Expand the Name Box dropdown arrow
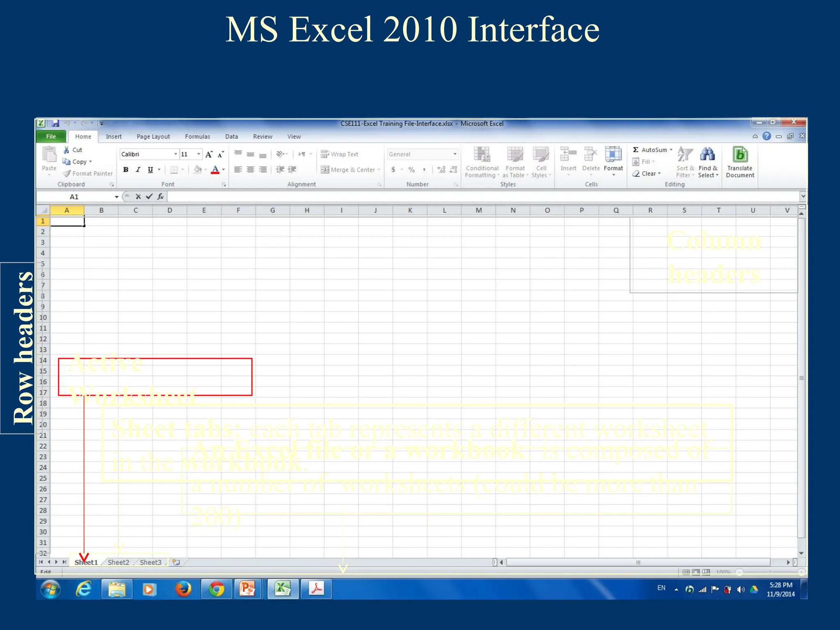Image resolution: width=840 pixels, height=630 pixels. 116,197
